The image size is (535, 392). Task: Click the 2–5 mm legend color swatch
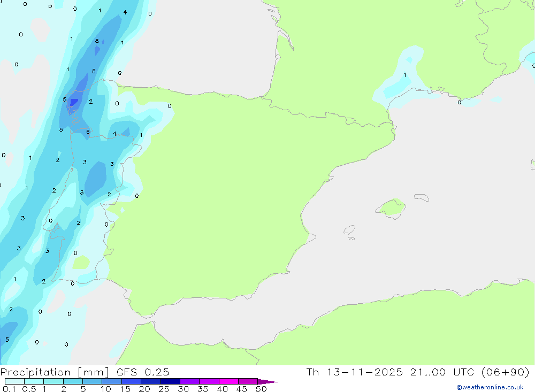point(73,381)
